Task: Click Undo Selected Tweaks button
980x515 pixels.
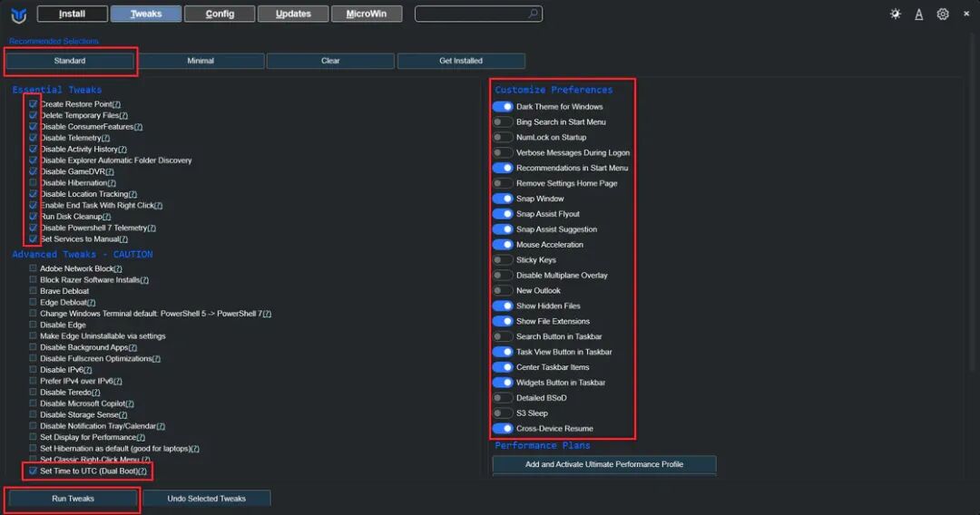Action: pyautogui.click(x=206, y=498)
